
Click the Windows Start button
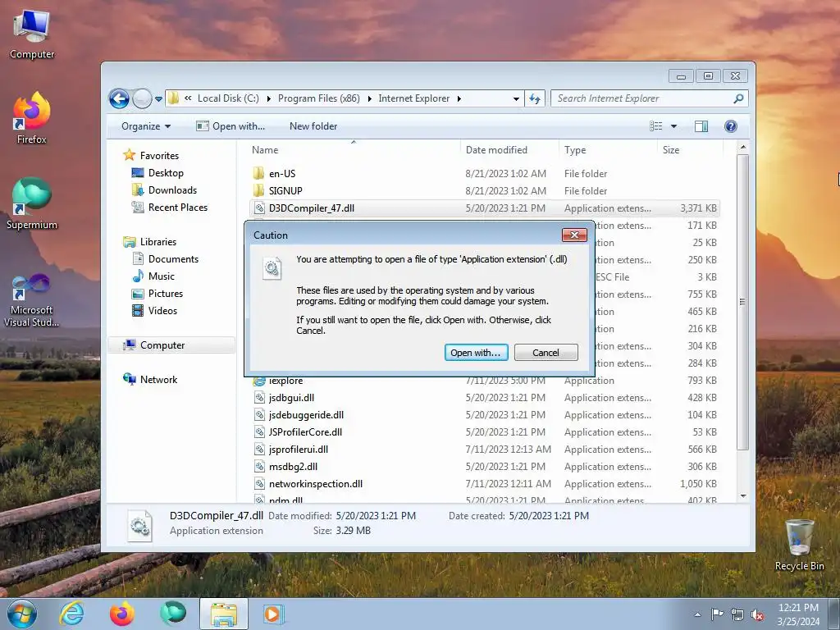click(x=22, y=614)
